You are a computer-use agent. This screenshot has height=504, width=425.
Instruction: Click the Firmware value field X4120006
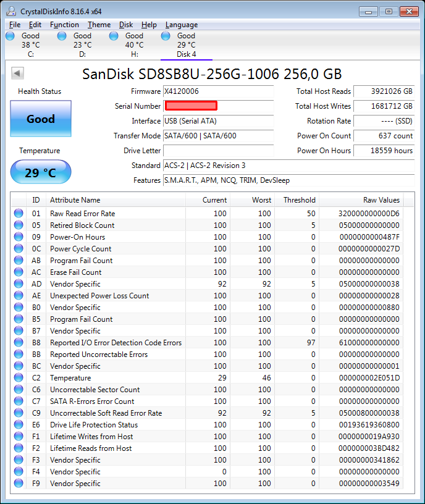click(x=218, y=91)
